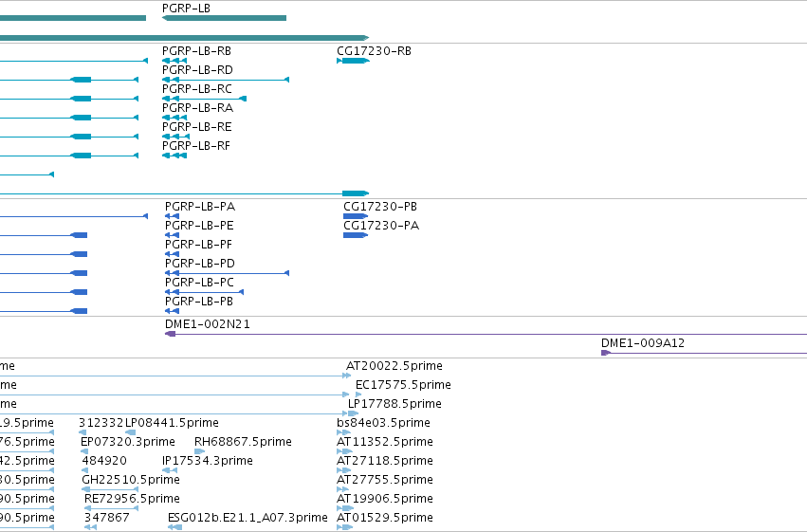Click the PGRP-LB-RF transcript arrow glyphs
This screenshot has width=807, height=532.
(174, 156)
